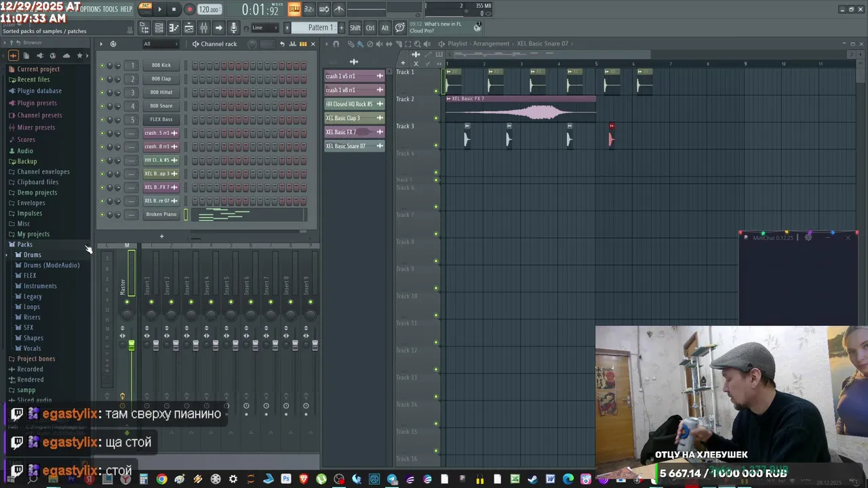The height and width of the screenshot is (488, 868).
Task: Click the Stop button in transport
Action: coord(174,9)
